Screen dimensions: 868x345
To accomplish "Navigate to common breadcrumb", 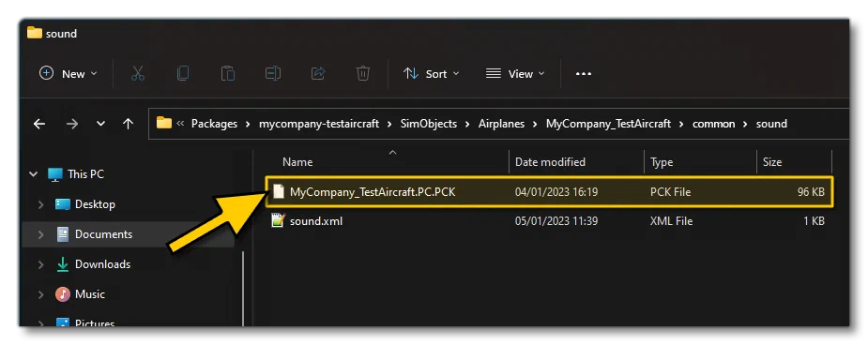I will coord(713,124).
